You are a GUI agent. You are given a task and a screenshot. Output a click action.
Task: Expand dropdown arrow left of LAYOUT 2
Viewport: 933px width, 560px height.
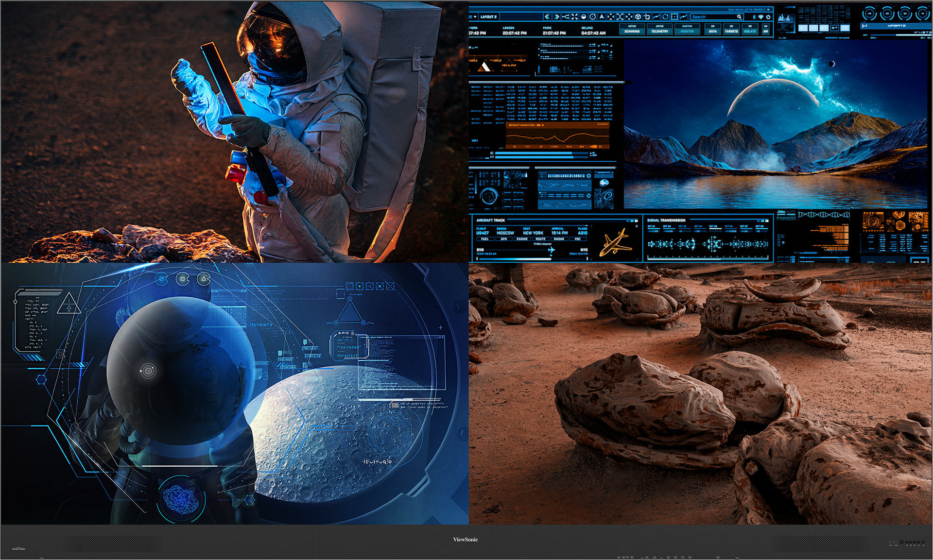[475, 17]
